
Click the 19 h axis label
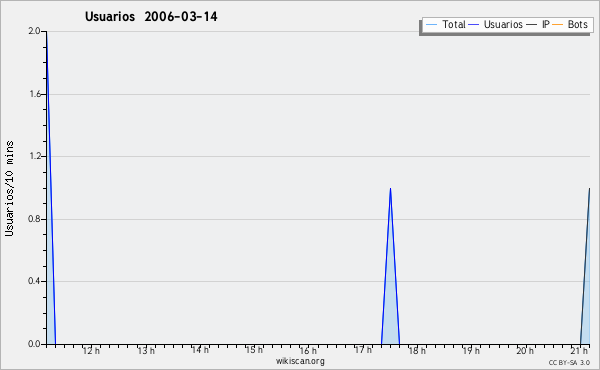click(471, 350)
